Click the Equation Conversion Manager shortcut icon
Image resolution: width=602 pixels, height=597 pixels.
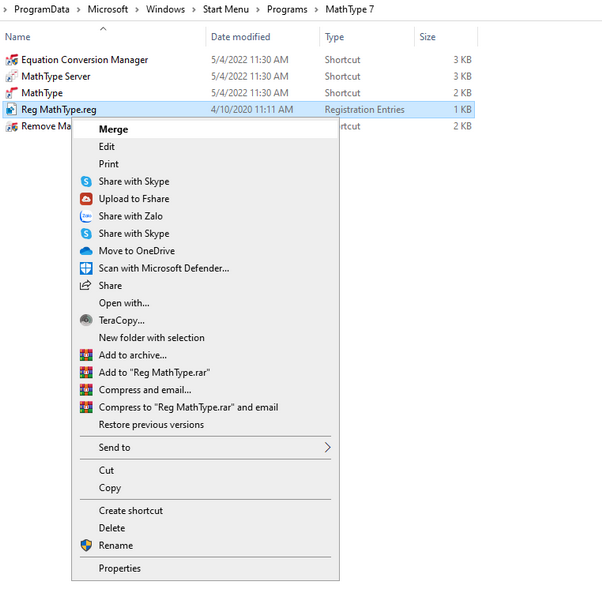point(11,60)
